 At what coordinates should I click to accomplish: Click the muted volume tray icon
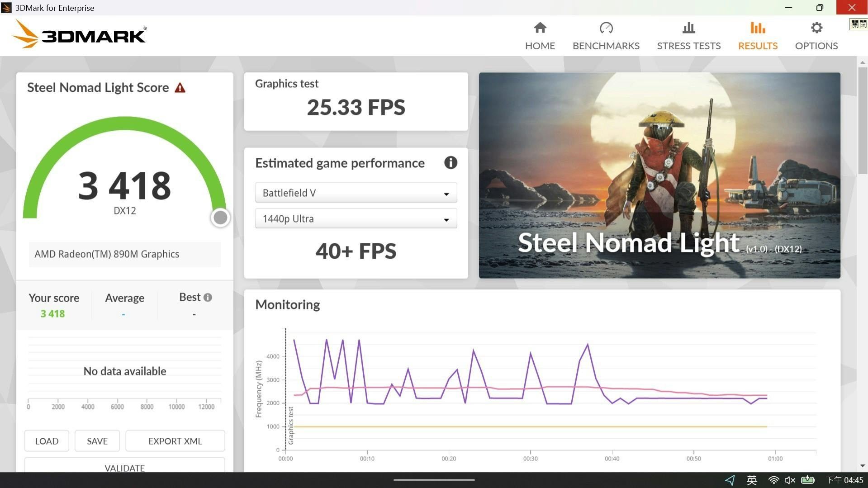coord(790,480)
